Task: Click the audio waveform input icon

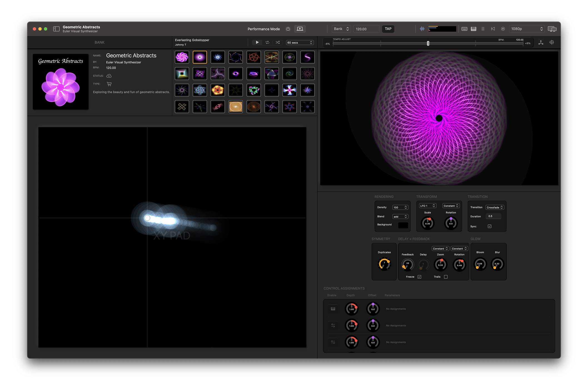Action: tap(422, 29)
